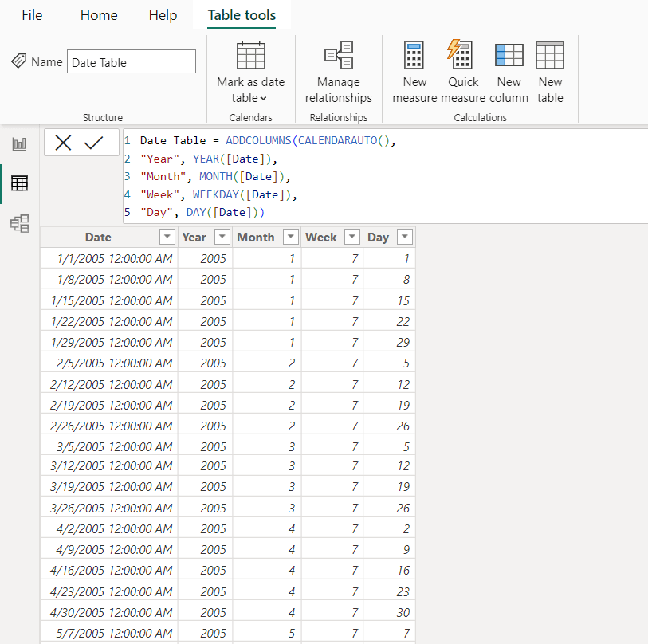Image resolution: width=648 pixels, height=644 pixels.
Task: Open Month column filter dropdown
Action: pos(291,237)
